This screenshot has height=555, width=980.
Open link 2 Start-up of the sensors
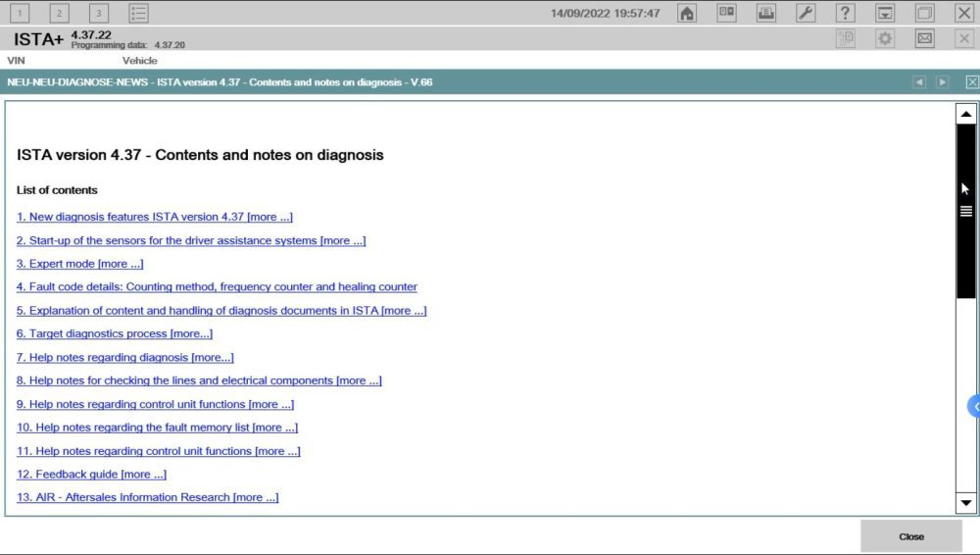coord(191,240)
